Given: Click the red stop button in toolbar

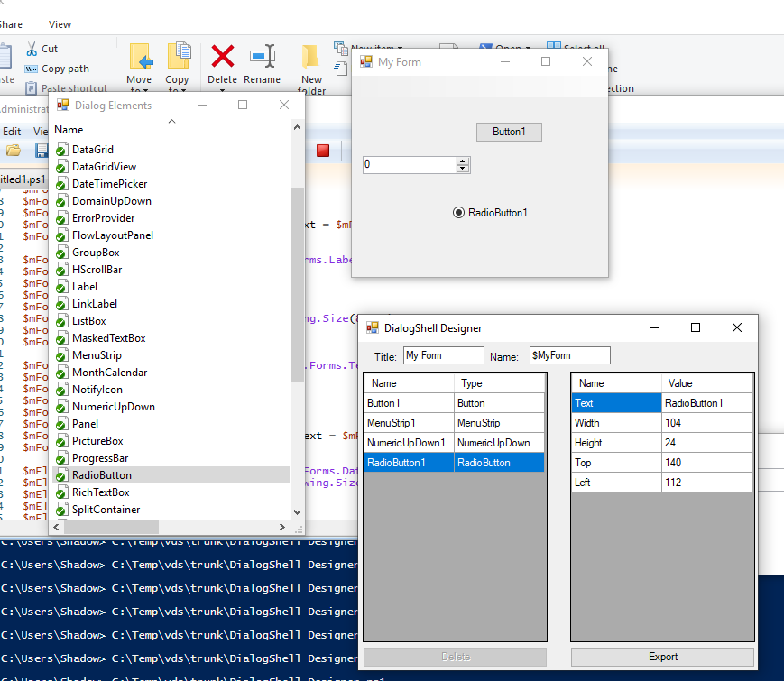Looking at the screenshot, I should pyautogui.click(x=323, y=150).
